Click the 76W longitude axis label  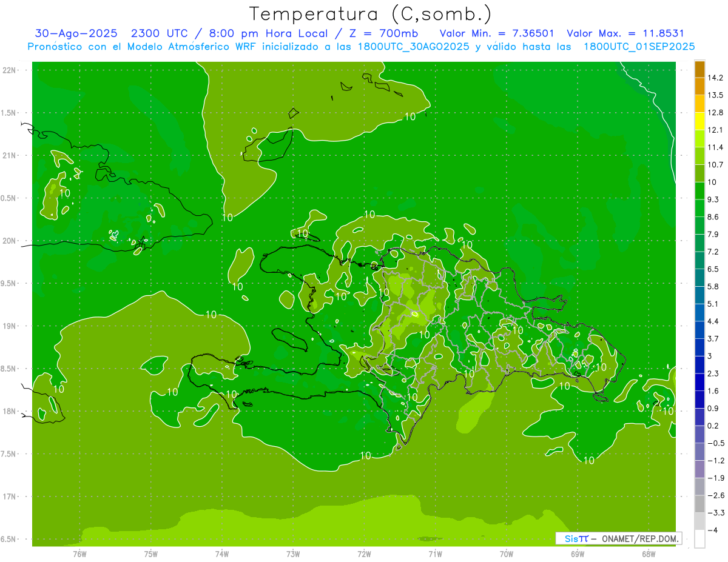coord(79,554)
